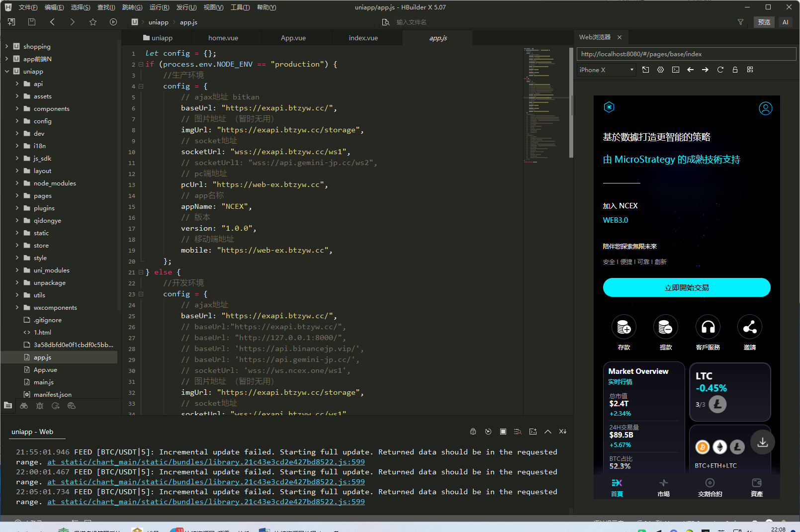
Task: Collapse the else block fold at line 21
Action: click(x=141, y=272)
